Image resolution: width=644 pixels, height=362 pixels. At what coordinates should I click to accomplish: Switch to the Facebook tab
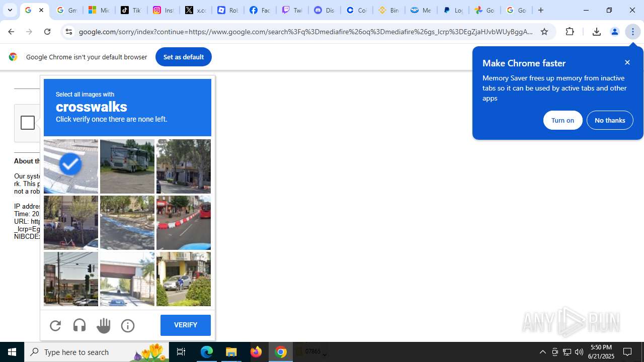260,10
